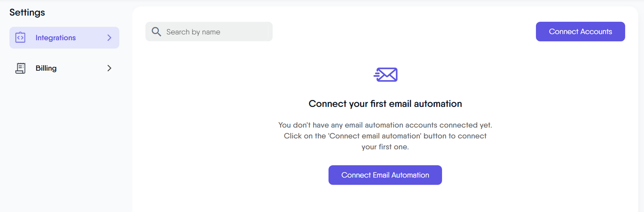Click the Connect Email Automation button
Screen dimensions: 644x212
385,175
